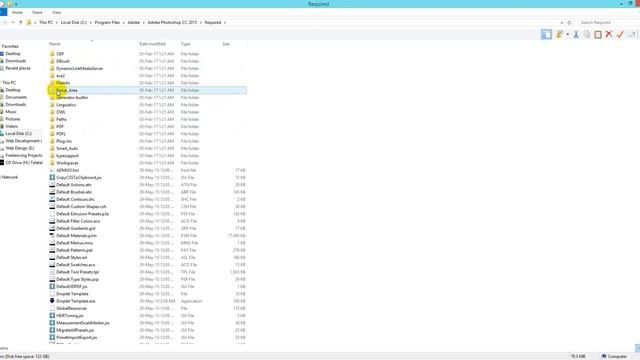Click into the Search Required field
Image resolution: width=640 pixels, height=360 pixels.
608,22
